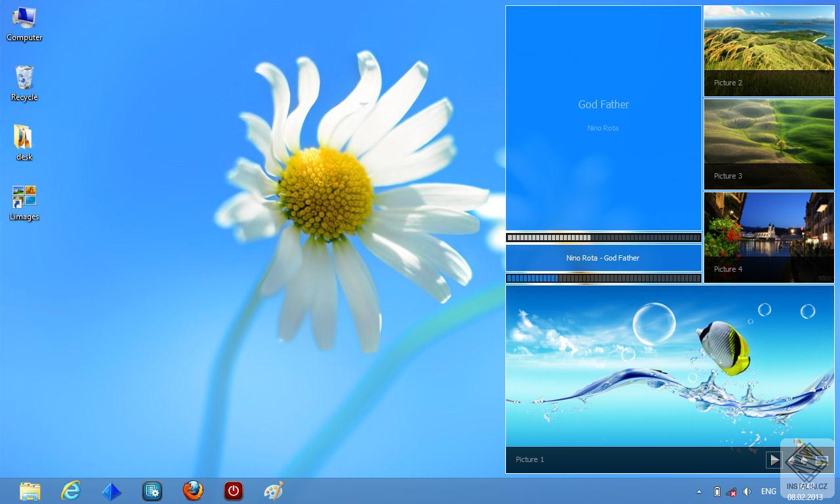Select the Picture 3 thumbnail
The width and height of the screenshot is (840, 504).
click(x=768, y=144)
